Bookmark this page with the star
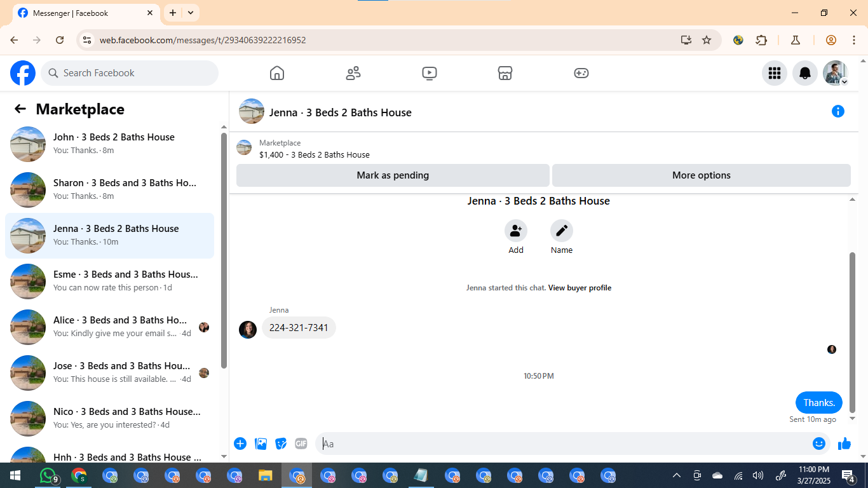 (x=707, y=40)
